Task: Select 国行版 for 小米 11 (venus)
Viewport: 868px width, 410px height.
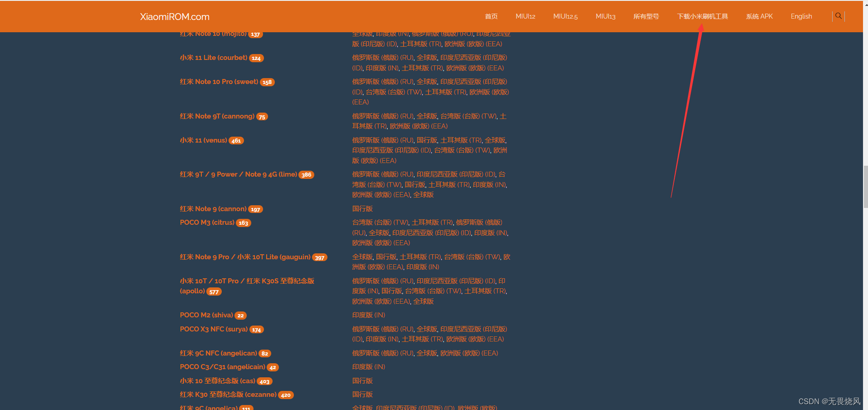Action: (x=427, y=140)
